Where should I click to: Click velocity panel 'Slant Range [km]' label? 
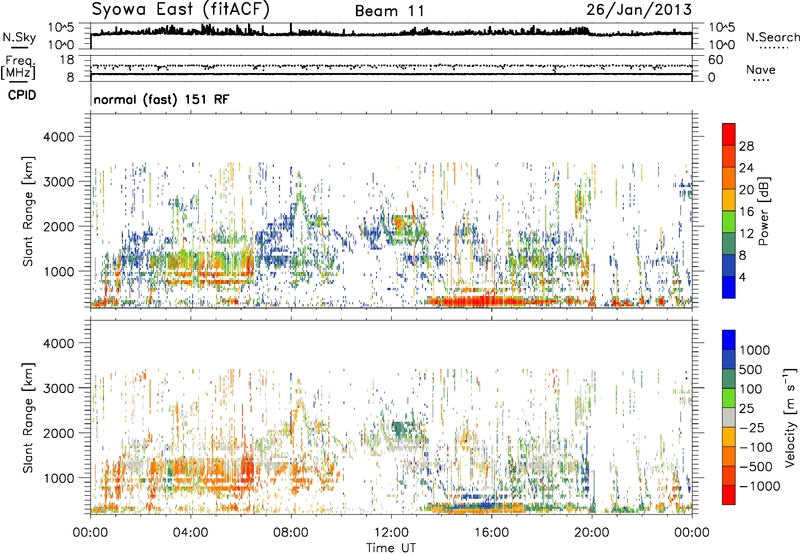coord(28,417)
